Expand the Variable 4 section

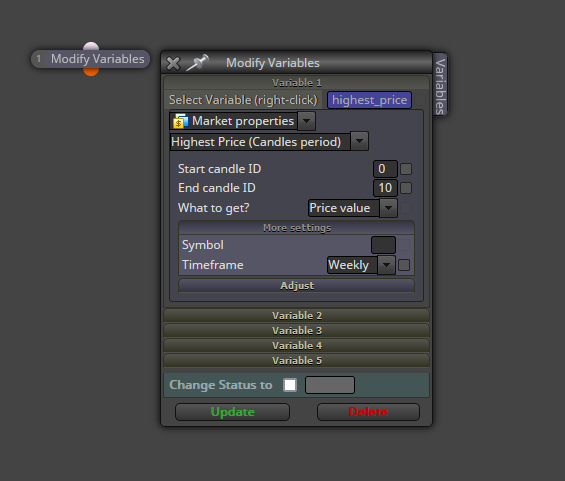[x=297, y=346]
